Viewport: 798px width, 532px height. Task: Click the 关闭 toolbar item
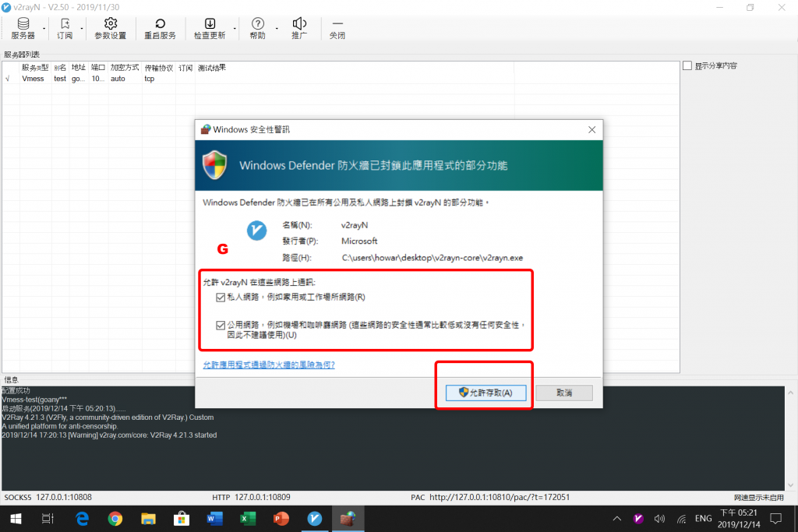coord(337,29)
